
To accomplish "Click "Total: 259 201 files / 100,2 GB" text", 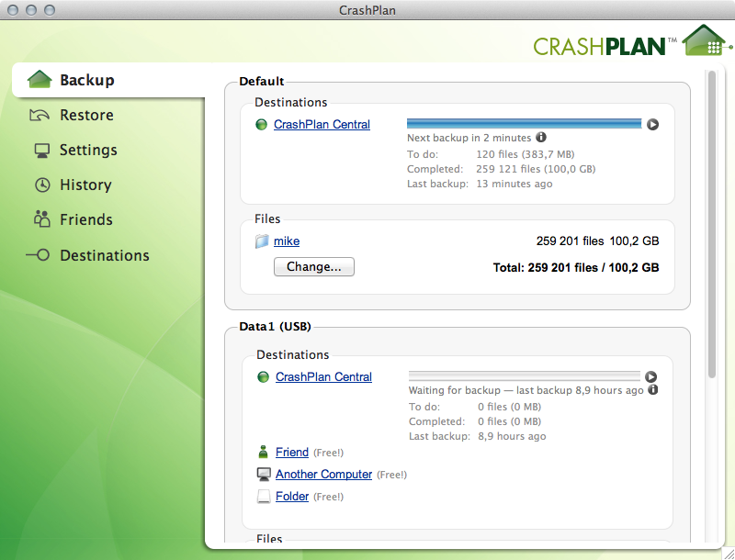I will pyautogui.click(x=576, y=268).
